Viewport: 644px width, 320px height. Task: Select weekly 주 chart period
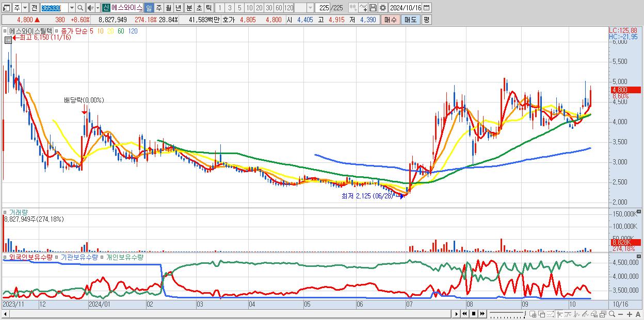click(x=158, y=8)
